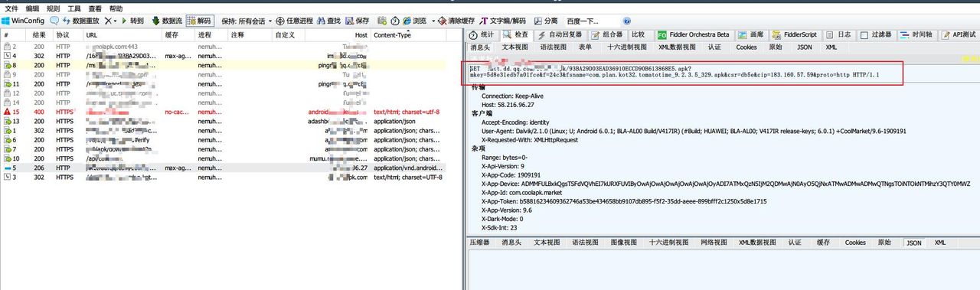This screenshot has height=290, width=980.
Task: Launch browser with 浏览 button
Action: click(x=414, y=21)
